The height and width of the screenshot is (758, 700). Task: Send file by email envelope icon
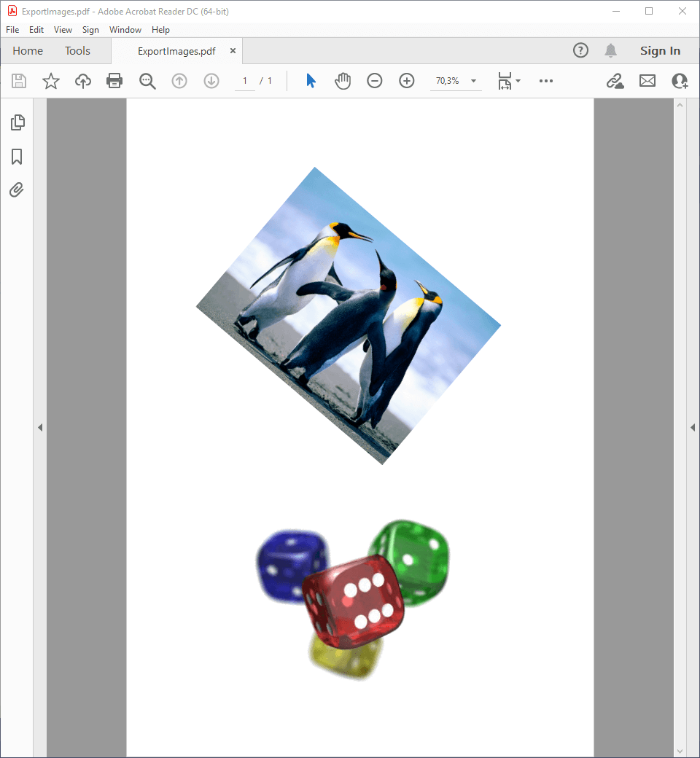click(x=647, y=81)
